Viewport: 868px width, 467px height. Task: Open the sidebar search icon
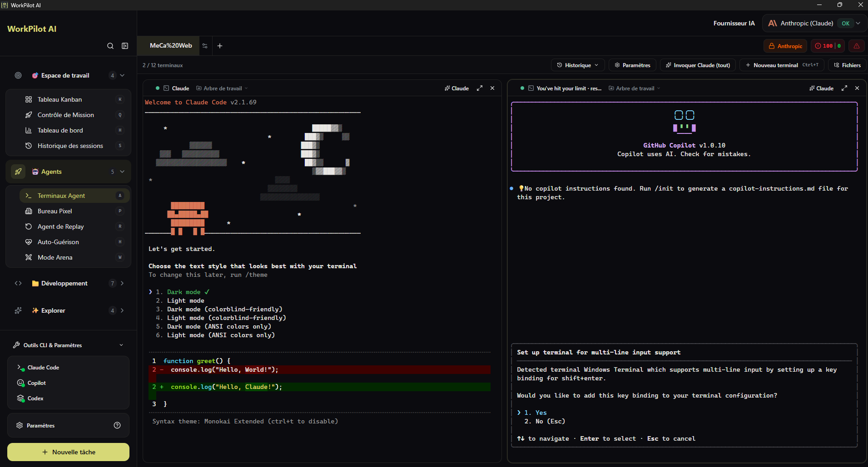110,46
